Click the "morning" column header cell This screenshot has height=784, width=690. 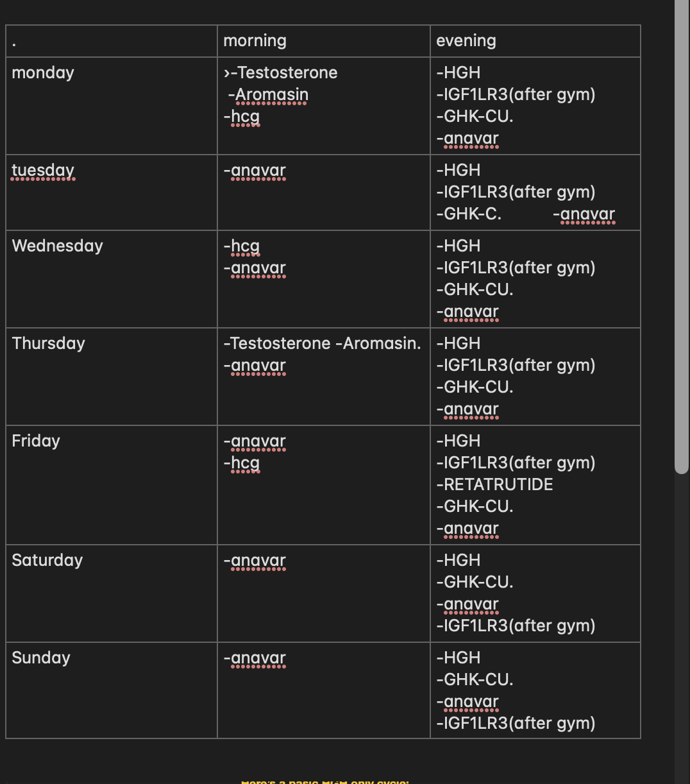255,41
